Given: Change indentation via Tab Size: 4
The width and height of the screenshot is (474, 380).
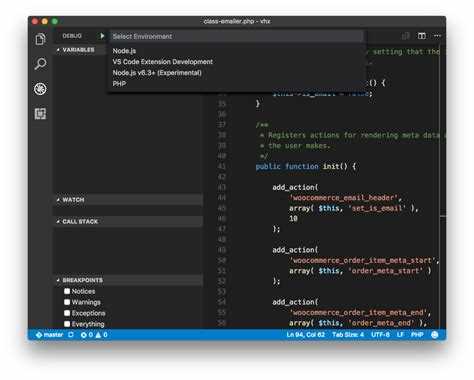Looking at the screenshot, I should pyautogui.click(x=348, y=334).
